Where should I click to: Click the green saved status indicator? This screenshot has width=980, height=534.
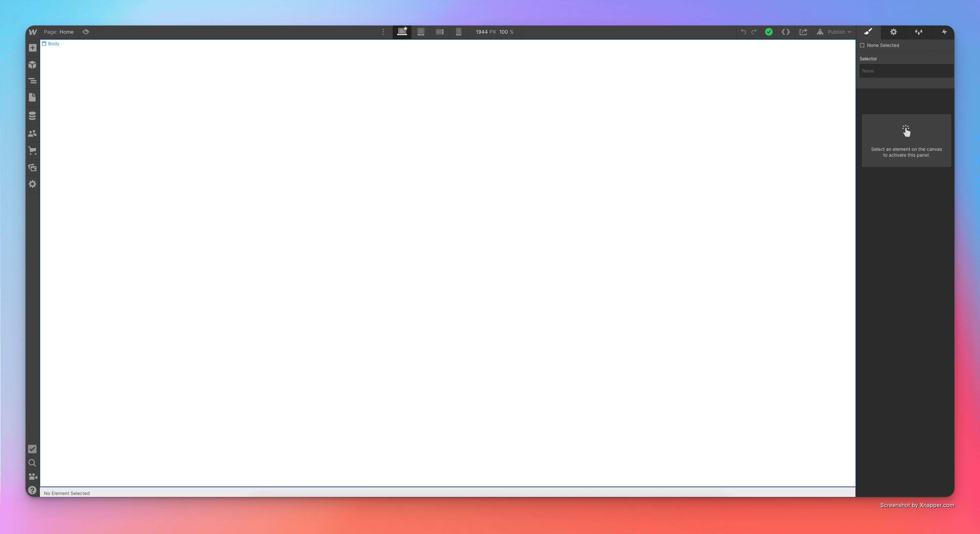769,32
